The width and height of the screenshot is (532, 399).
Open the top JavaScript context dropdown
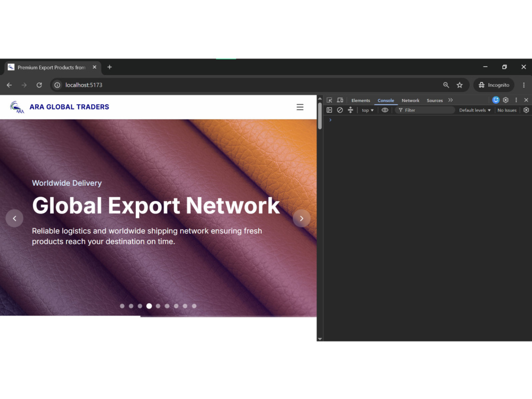click(368, 110)
